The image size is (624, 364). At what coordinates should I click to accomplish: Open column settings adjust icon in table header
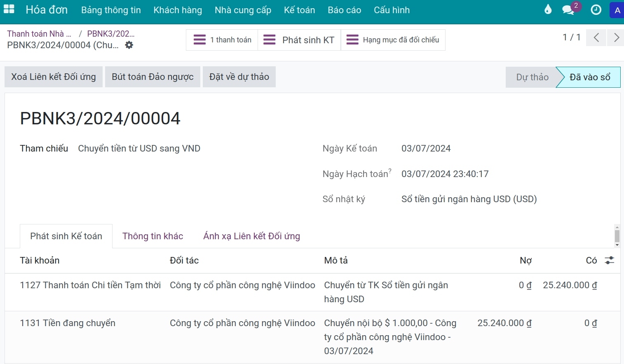609,260
